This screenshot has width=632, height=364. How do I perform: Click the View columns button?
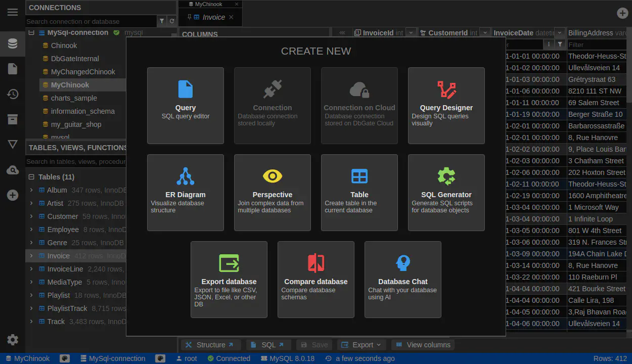point(423,345)
